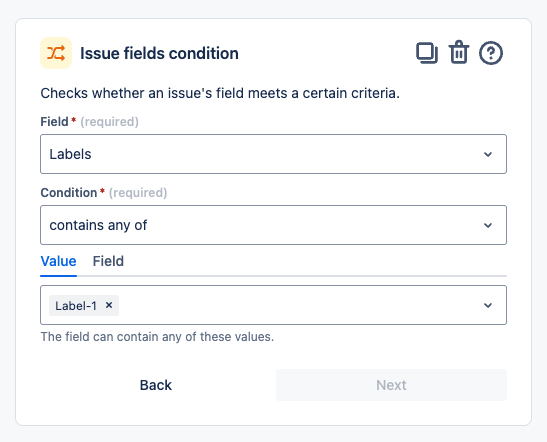Click the chevron in the Labels field box
The height and width of the screenshot is (442, 547).
488,154
